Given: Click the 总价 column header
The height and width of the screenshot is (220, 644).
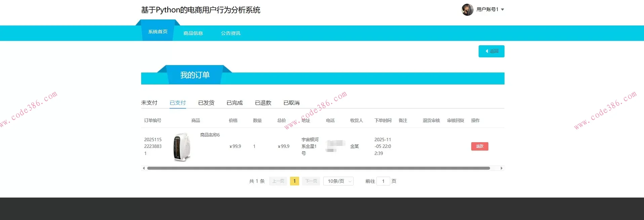Looking at the screenshot, I should (x=282, y=120).
